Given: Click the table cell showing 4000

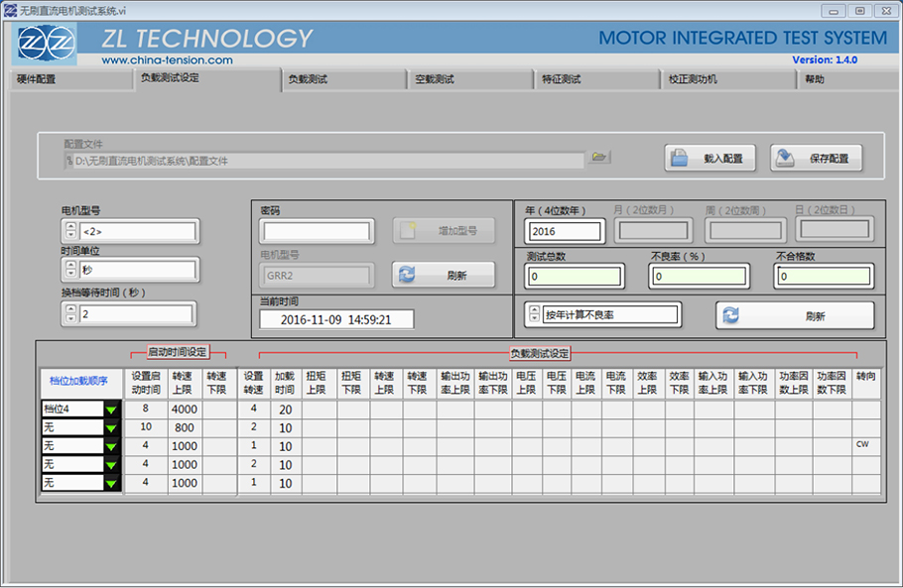Looking at the screenshot, I should [x=185, y=410].
